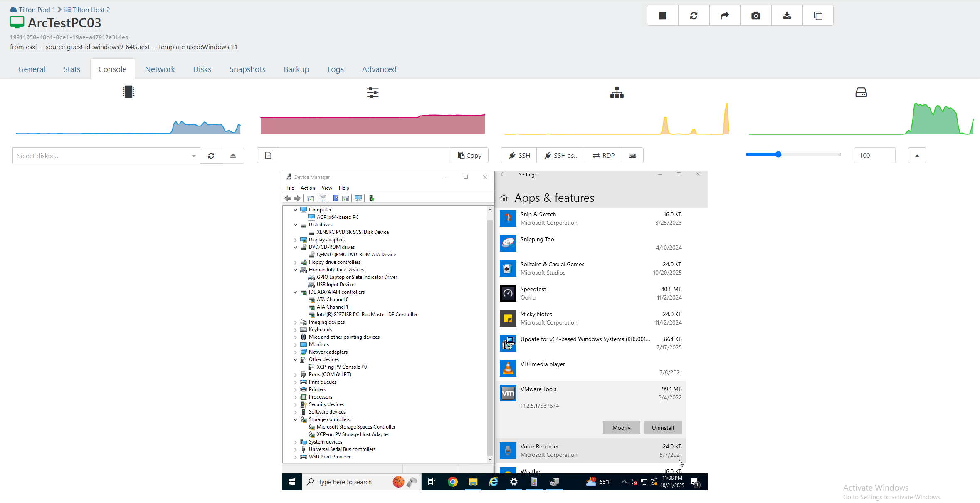
Task: Click the Copy button
Action: (469, 155)
